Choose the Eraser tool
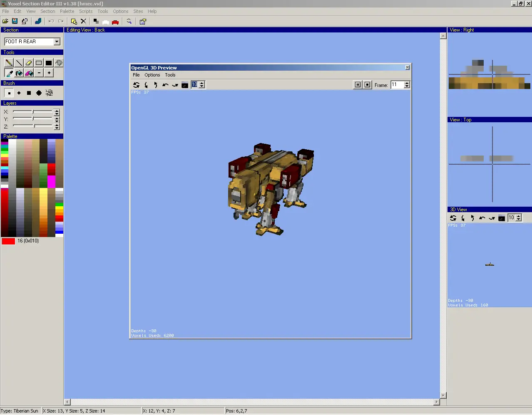Viewport: 532px width, 415px height. tap(29, 63)
